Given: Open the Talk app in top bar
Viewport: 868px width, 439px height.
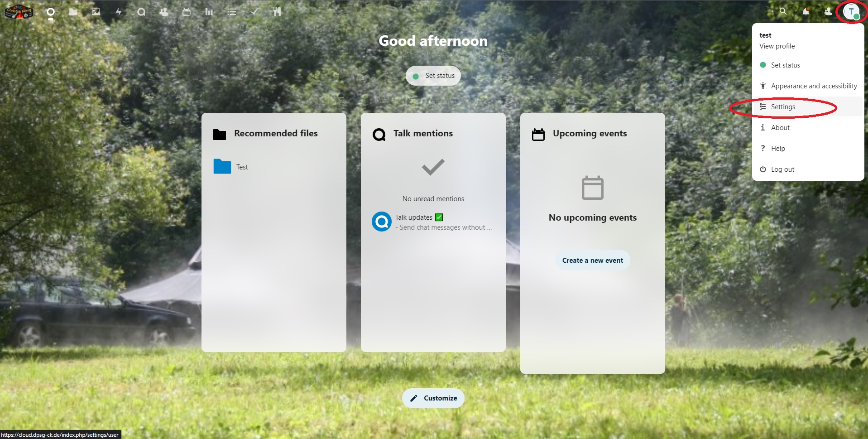Looking at the screenshot, I should pos(141,12).
